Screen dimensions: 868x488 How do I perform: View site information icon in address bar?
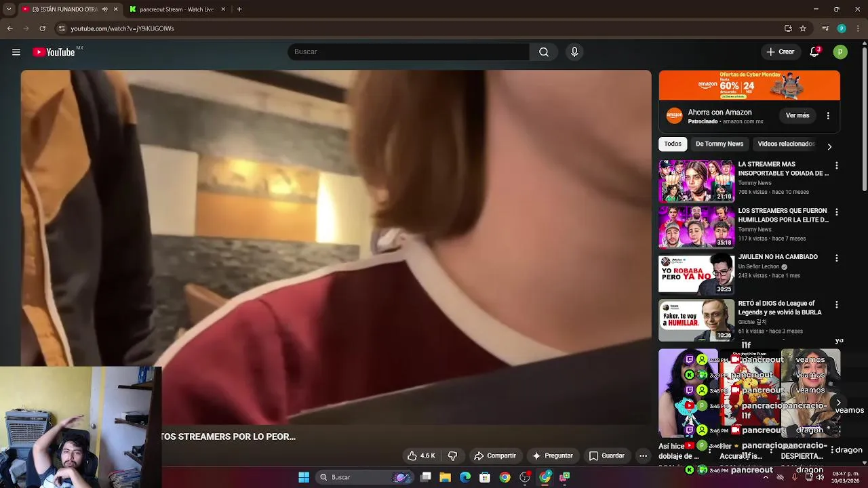coord(62,28)
